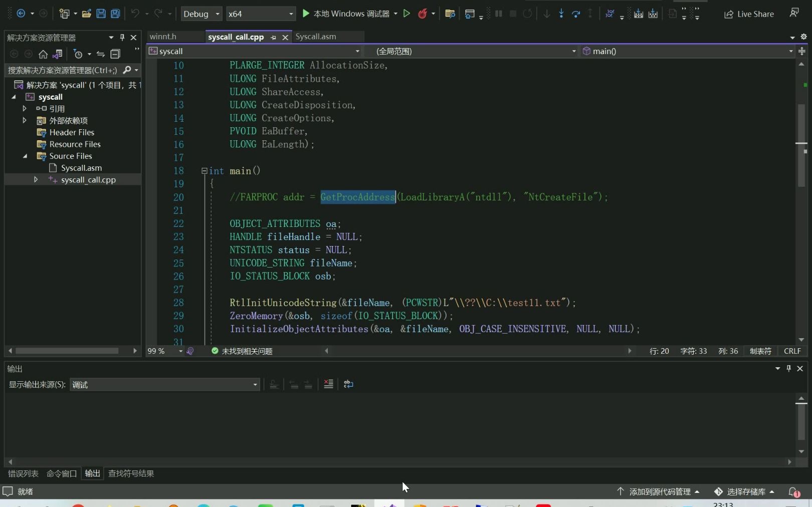Image resolution: width=812 pixels, height=507 pixels.
Task: Expand the 外部依赖项 node
Action: pyautogui.click(x=24, y=120)
